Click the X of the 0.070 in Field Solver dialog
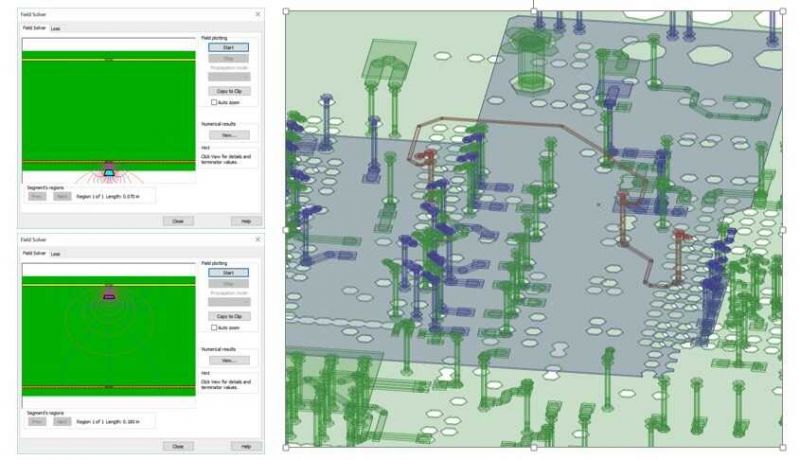The width and height of the screenshot is (800, 460). (258, 14)
